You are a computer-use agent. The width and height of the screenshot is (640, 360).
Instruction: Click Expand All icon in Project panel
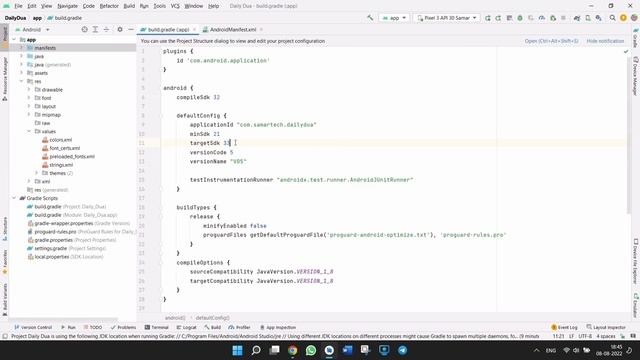tap(95, 29)
